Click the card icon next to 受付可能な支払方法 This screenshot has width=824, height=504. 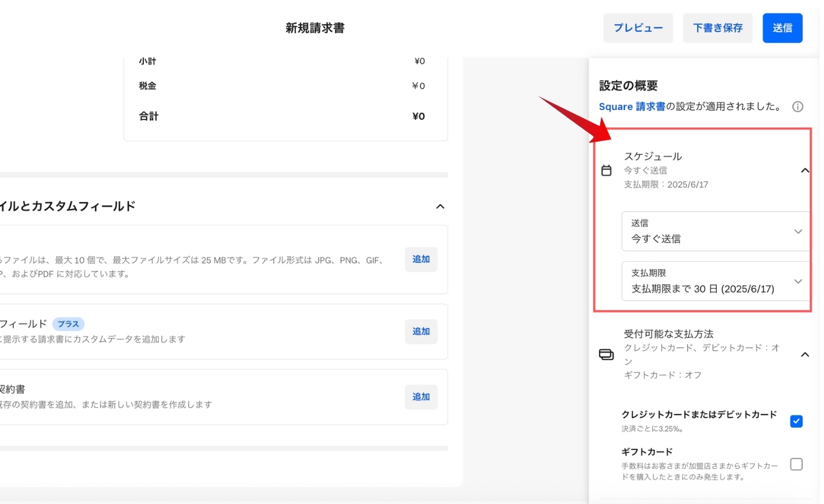[x=606, y=354]
